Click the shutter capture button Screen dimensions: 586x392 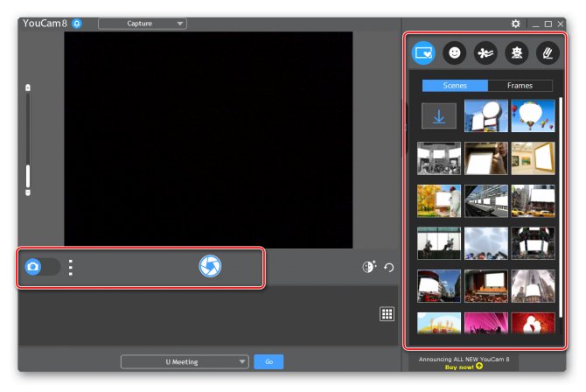tap(210, 266)
